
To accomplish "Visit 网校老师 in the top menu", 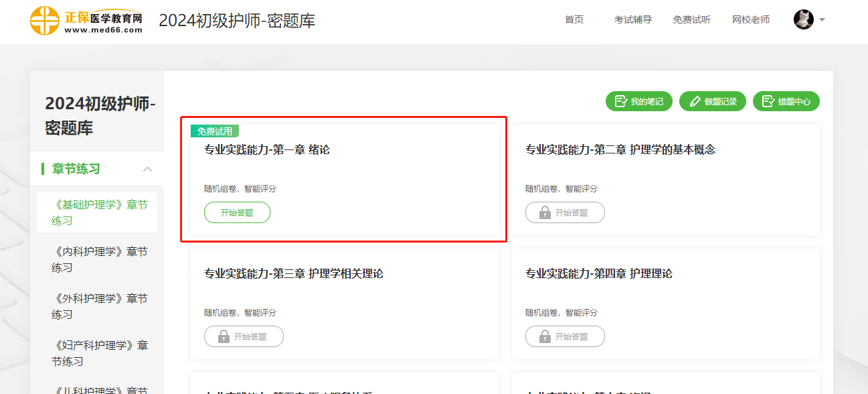I will pyautogui.click(x=751, y=19).
